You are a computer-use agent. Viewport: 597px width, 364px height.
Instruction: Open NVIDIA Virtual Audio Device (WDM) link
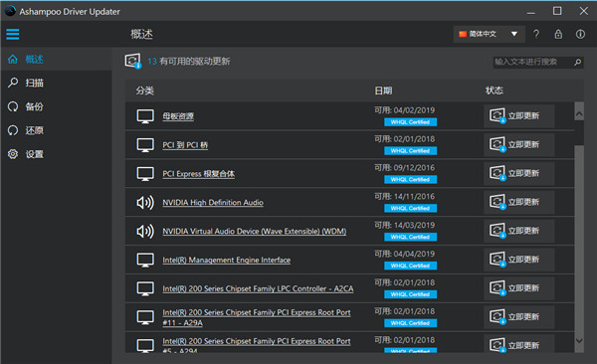255,232
